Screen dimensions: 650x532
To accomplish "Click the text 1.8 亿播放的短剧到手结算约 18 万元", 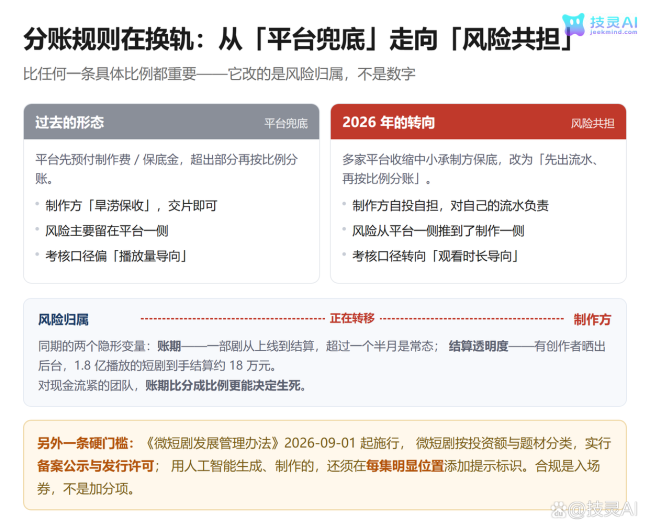I will pos(173,366).
